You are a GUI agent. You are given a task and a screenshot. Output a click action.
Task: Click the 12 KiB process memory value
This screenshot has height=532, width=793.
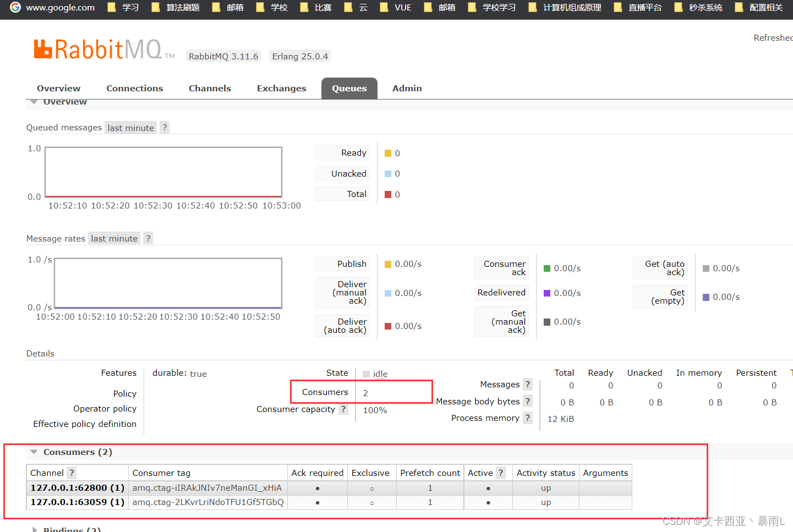(561, 419)
